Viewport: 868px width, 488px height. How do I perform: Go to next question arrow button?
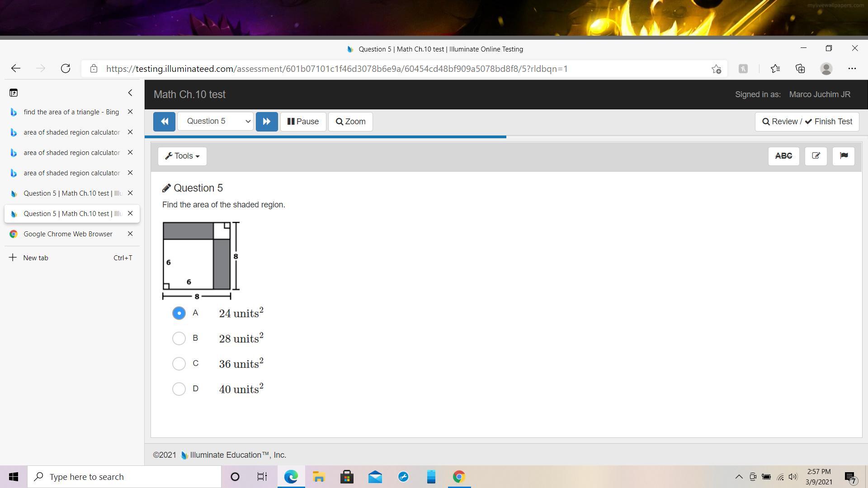267,122
